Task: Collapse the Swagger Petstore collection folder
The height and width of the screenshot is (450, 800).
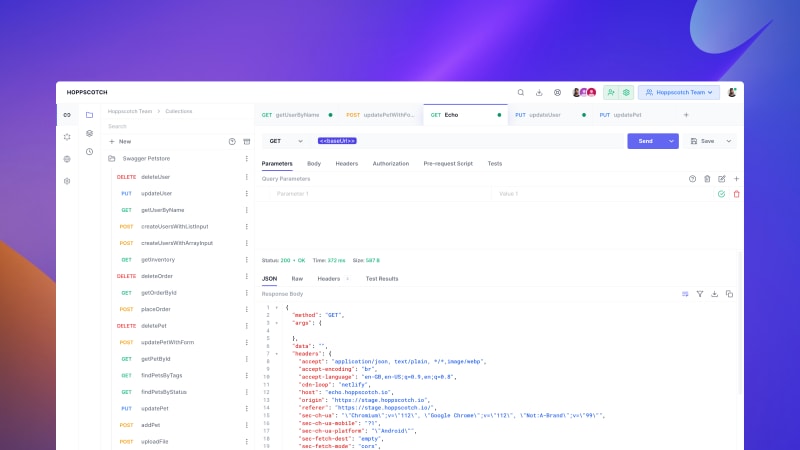Action: pyautogui.click(x=112, y=159)
